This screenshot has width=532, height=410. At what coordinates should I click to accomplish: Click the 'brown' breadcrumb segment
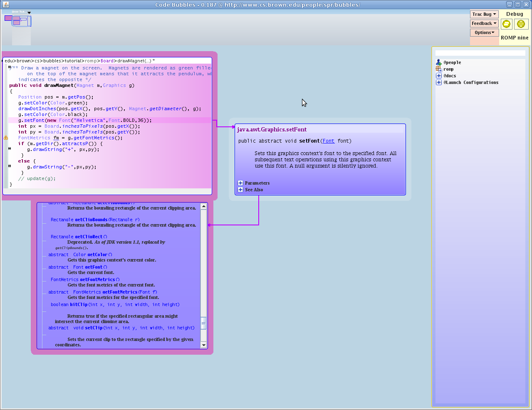point(24,61)
